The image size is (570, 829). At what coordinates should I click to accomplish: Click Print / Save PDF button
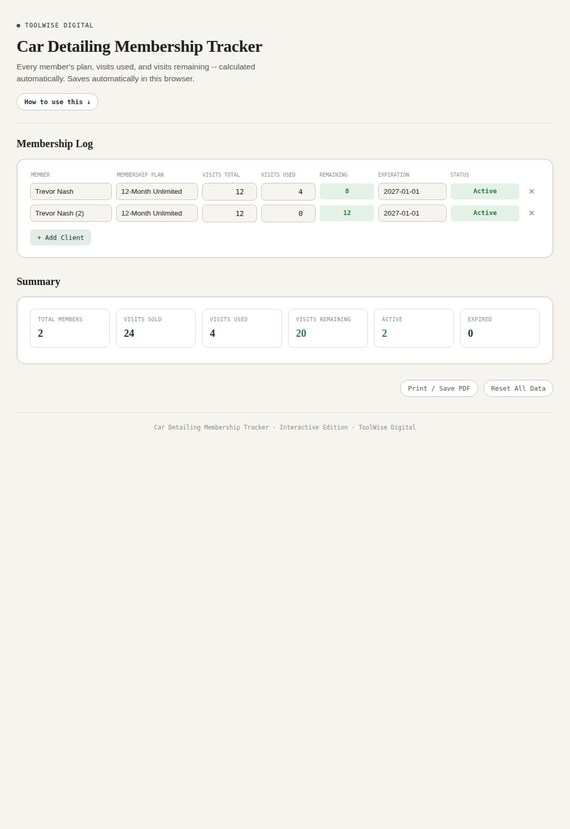tap(439, 389)
